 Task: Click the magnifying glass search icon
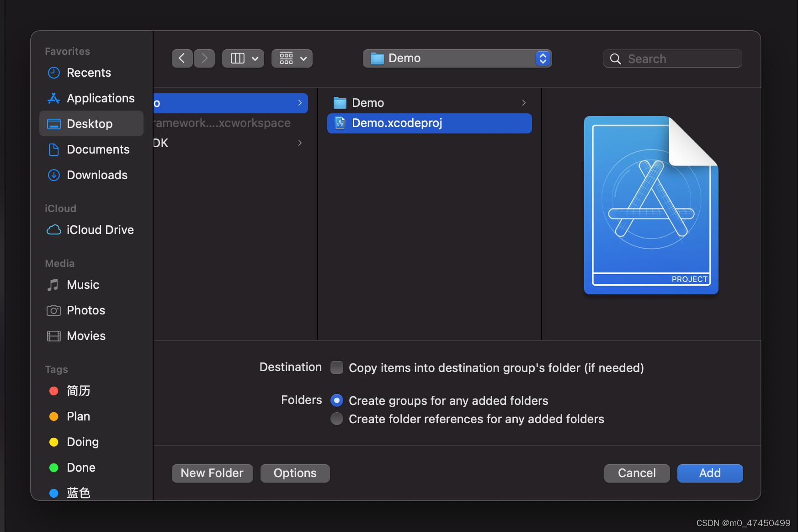616,59
